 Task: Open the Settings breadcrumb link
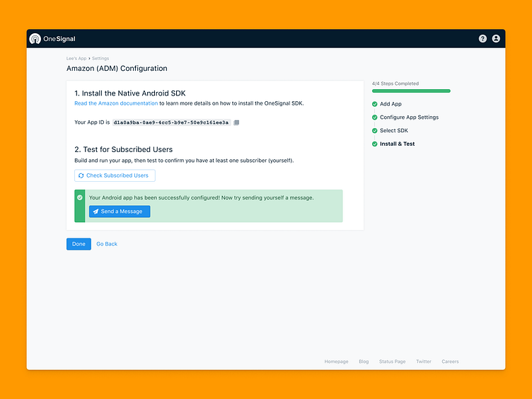pos(100,58)
